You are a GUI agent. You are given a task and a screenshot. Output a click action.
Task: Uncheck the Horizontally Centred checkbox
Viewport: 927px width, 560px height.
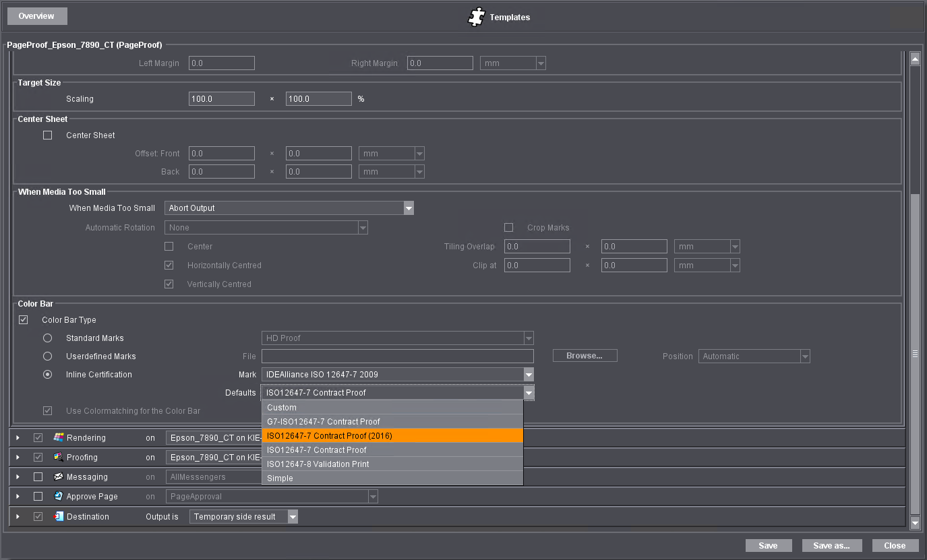[x=169, y=266]
